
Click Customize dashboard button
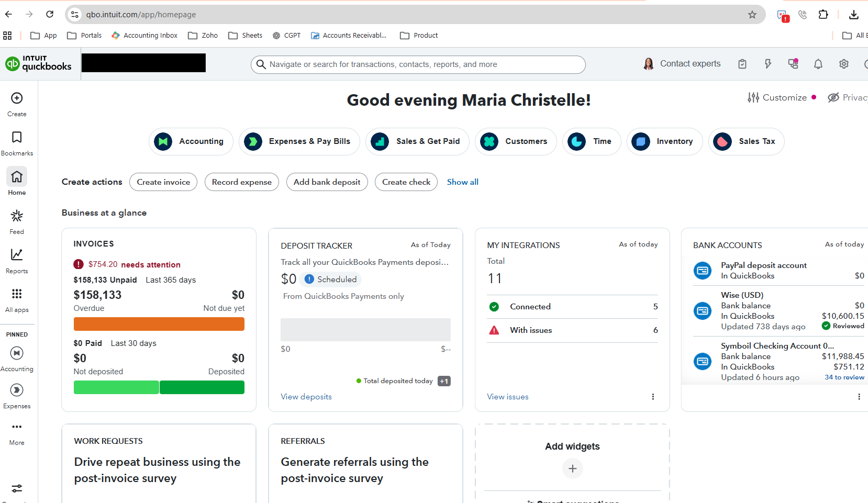tap(777, 97)
